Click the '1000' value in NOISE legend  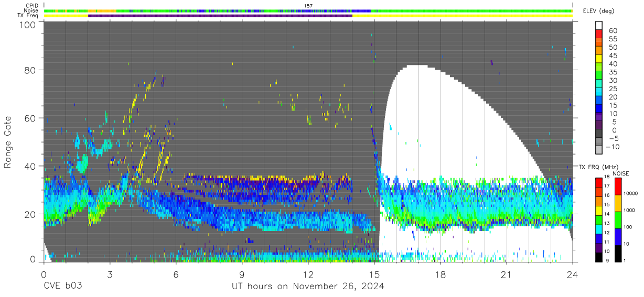(629, 210)
